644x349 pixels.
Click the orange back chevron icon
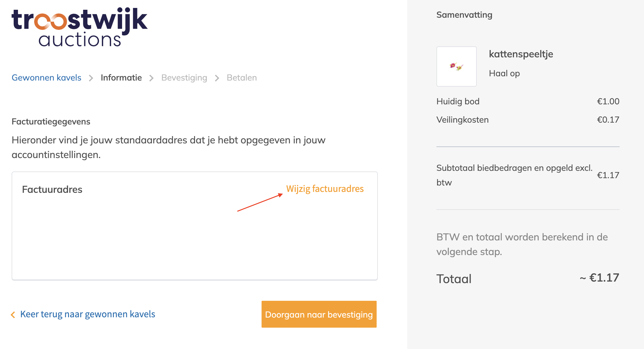click(x=13, y=315)
